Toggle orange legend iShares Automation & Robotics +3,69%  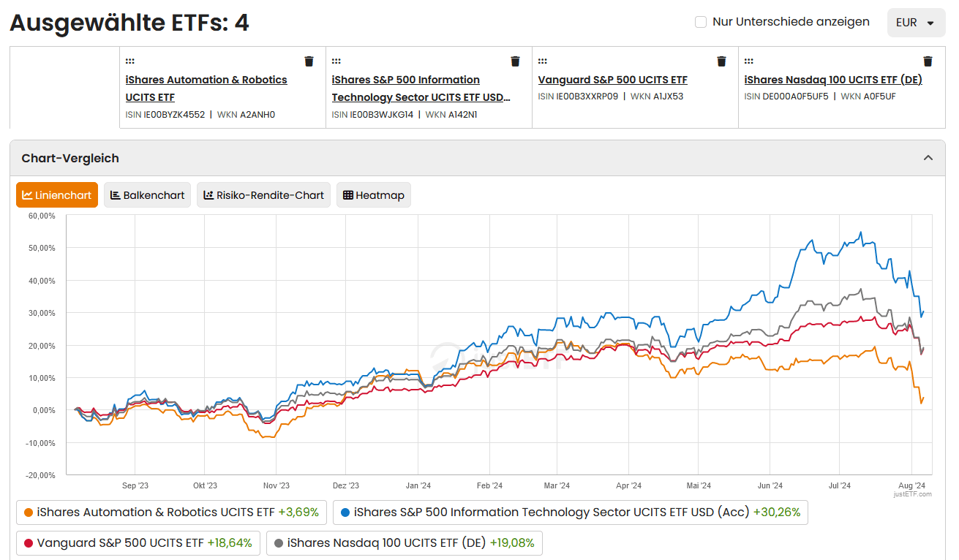172,512
